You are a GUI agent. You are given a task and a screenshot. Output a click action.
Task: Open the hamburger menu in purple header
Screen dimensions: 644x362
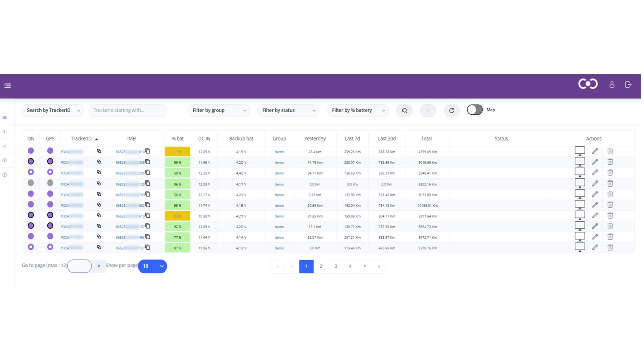8,86
